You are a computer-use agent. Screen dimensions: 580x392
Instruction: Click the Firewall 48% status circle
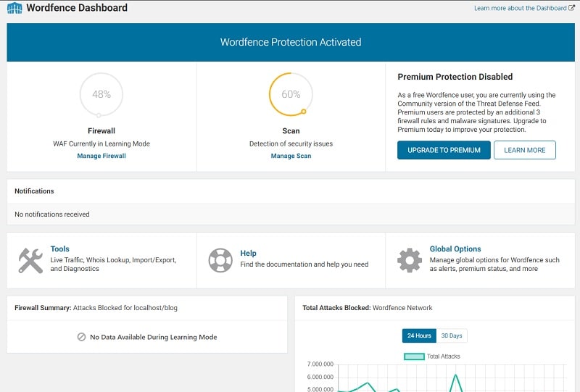pyautogui.click(x=101, y=94)
